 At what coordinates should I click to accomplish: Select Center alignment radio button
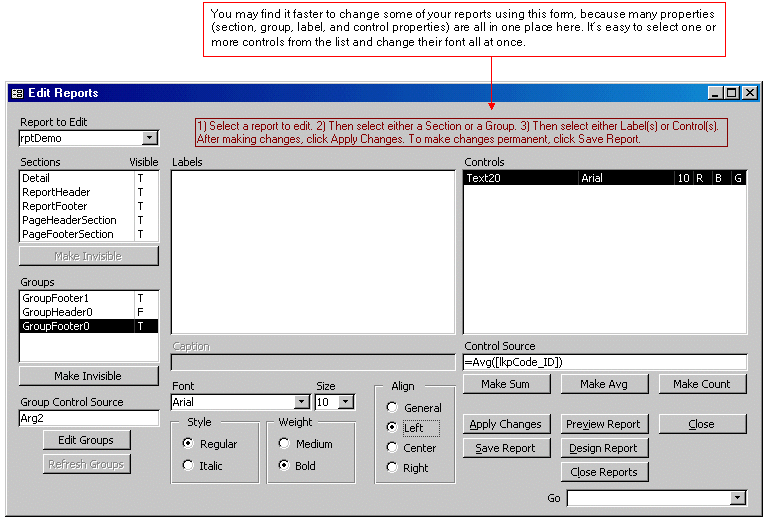click(392, 448)
